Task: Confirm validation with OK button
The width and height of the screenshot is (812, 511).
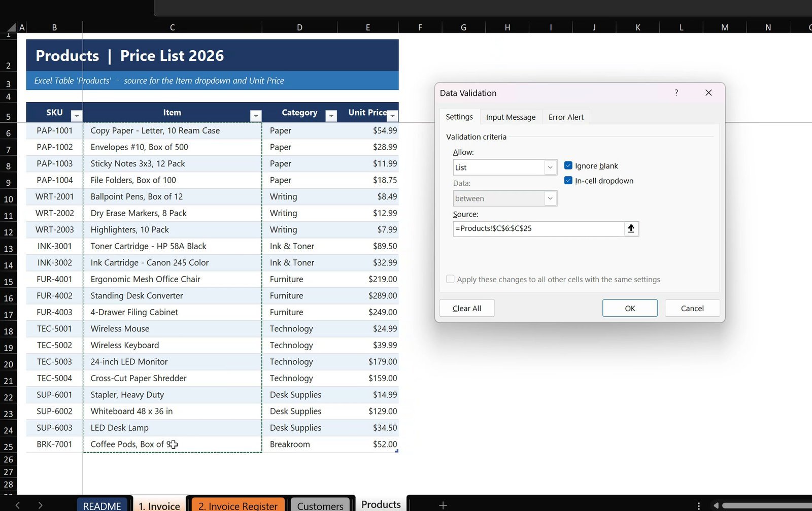Action: point(630,308)
